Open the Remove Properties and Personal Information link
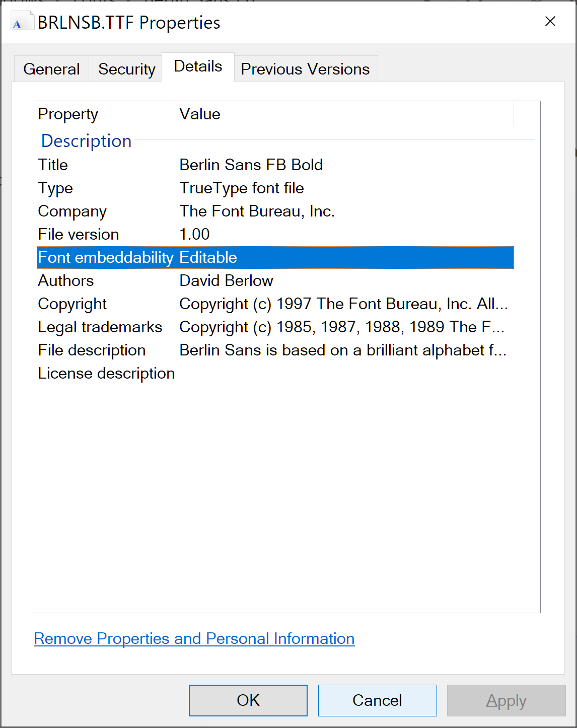 pyautogui.click(x=194, y=638)
